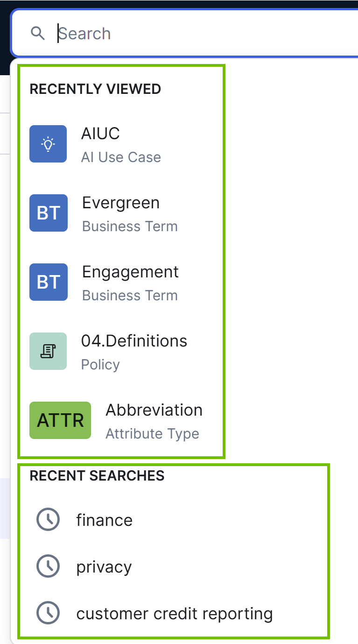Image resolution: width=358 pixels, height=644 pixels.
Task: Click the BT icon next to Evergreen
Action: click(x=48, y=213)
